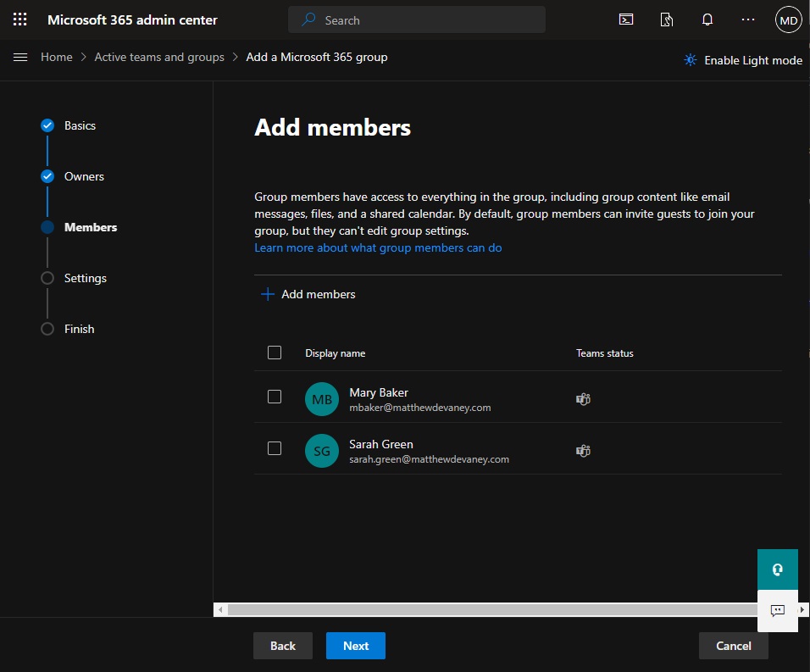Click Enable Light mode

(x=743, y=60)
